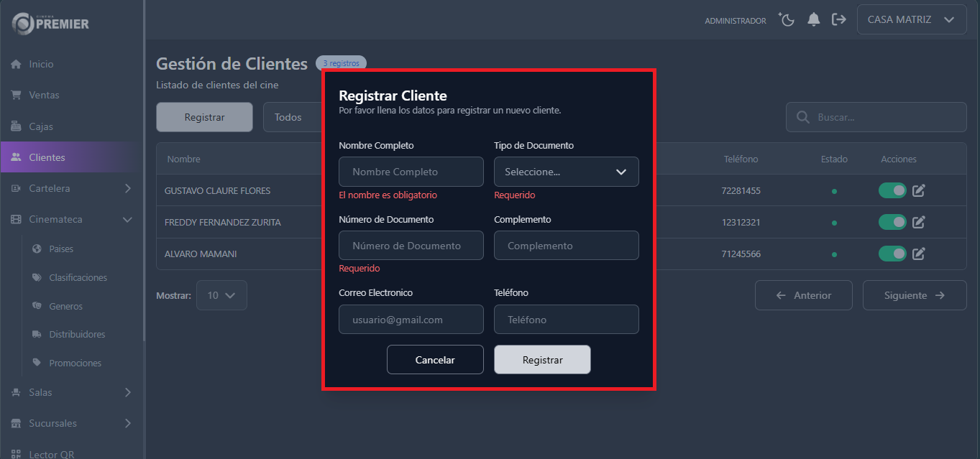Click edit icon for FREDDY FERNANDEZ ZURITA

pos(918,222)
